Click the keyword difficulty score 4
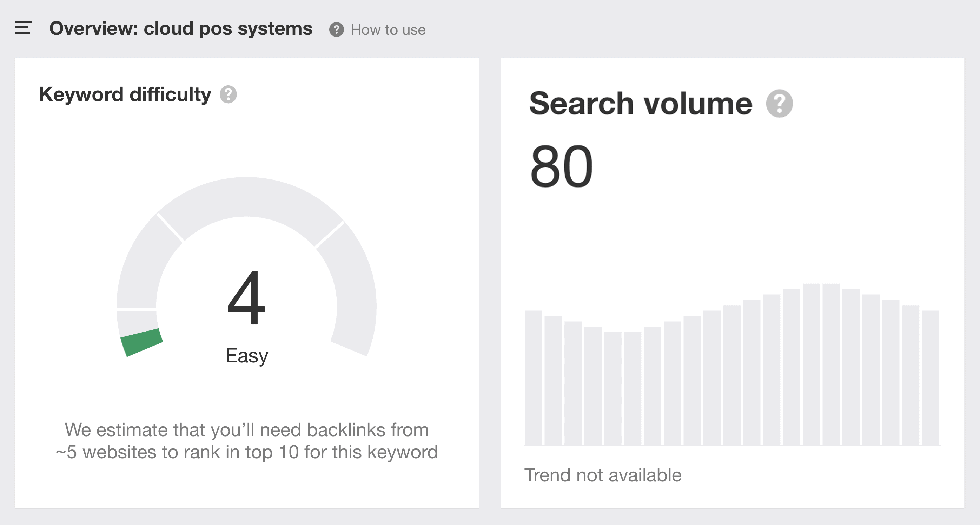Screen dimensions: 980x525 [246, 298]
